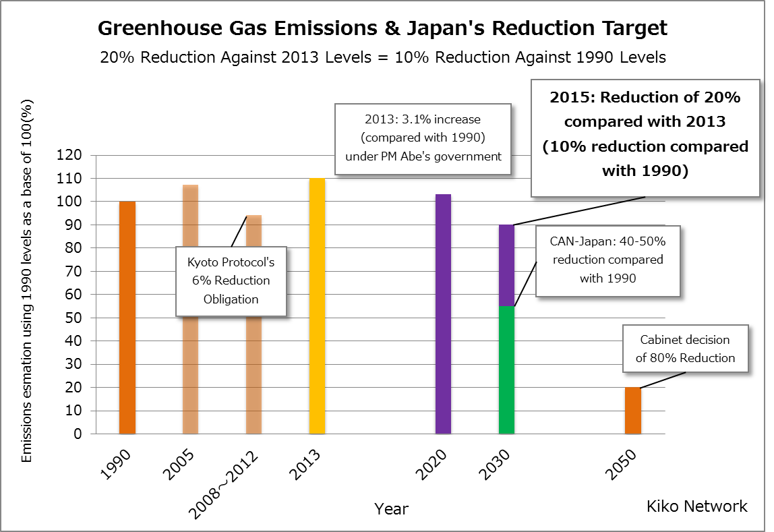Click the green lower segment of the 2030 bar

(x=506, y=370)
